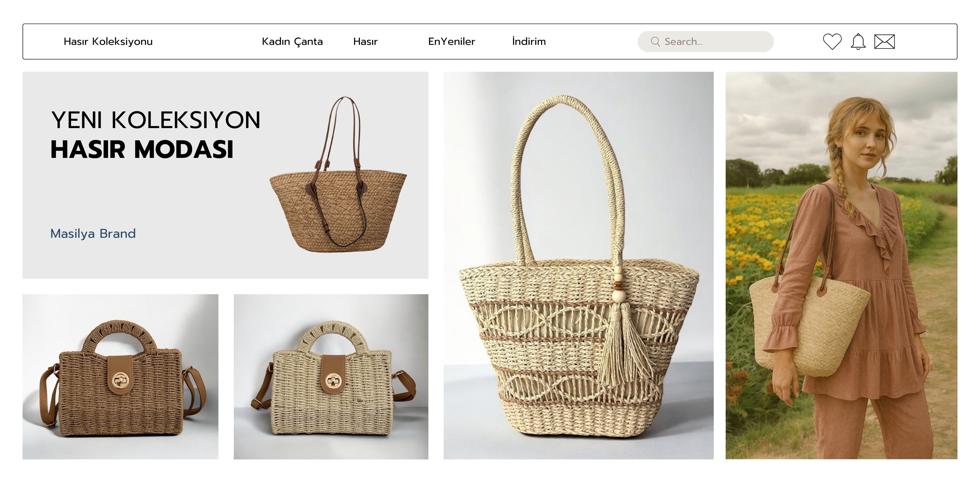This screenshot has height=490, width=980.
Task: Click the YENI KOLEKSIYON banner heading
Action: pyautogui.click(x=156, y=120)
